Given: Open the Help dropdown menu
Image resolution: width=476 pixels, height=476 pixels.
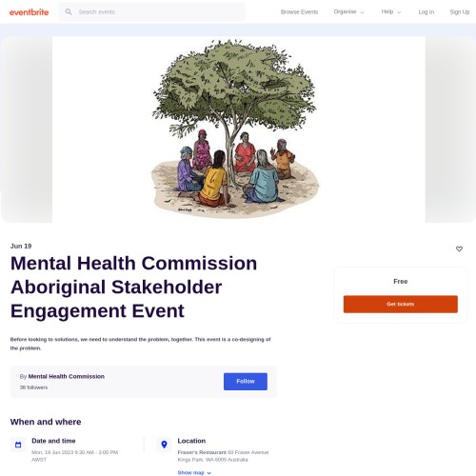Looking at the screenshot, I should coord(391,11).
